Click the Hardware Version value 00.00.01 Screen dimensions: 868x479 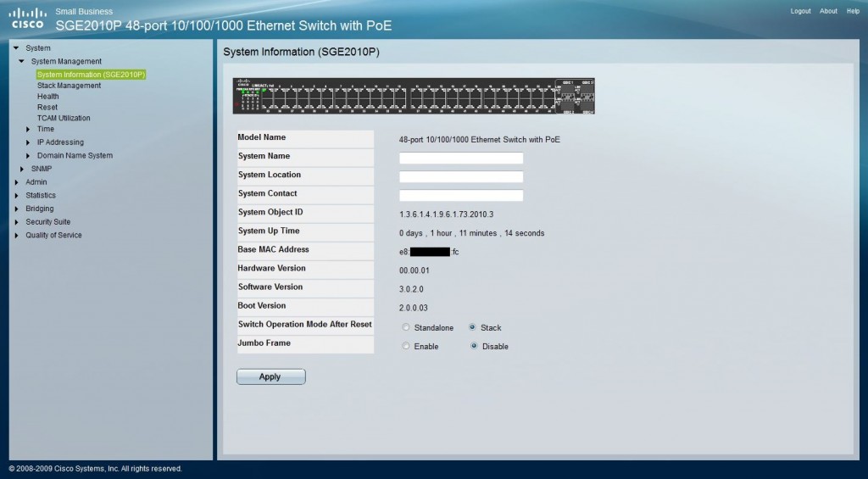coord(414,270)
